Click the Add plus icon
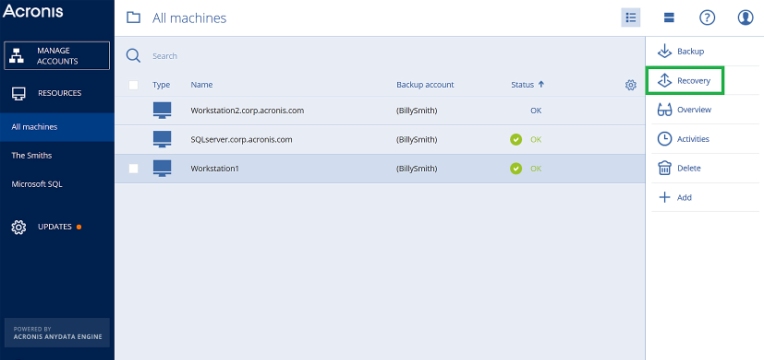The image size is (764, 360). pos(665,197)
